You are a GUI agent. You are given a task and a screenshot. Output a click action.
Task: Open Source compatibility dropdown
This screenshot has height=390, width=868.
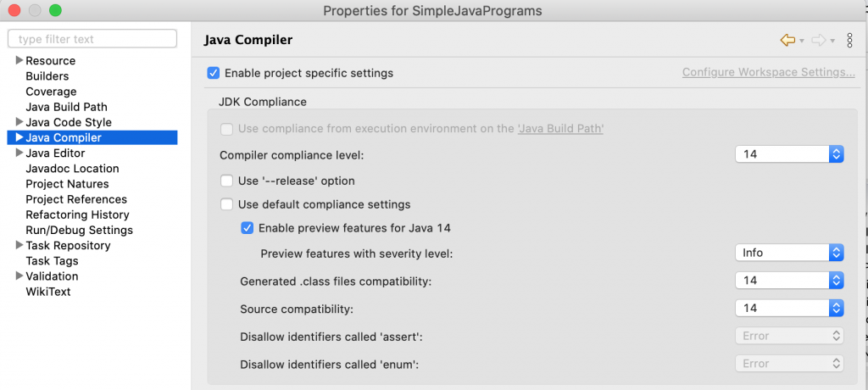[x=789, y=308]
